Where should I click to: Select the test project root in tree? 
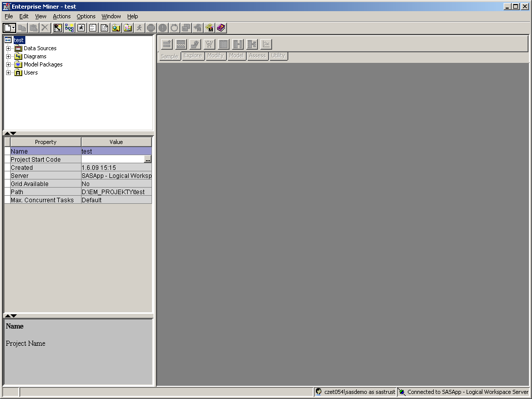pyautogui.click(x=19, y=40)
